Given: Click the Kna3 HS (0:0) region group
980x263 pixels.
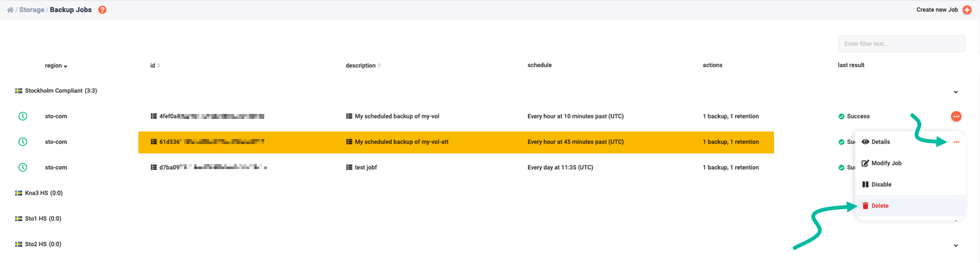Looking at the screenshot, I should click(x=43, y=193).
